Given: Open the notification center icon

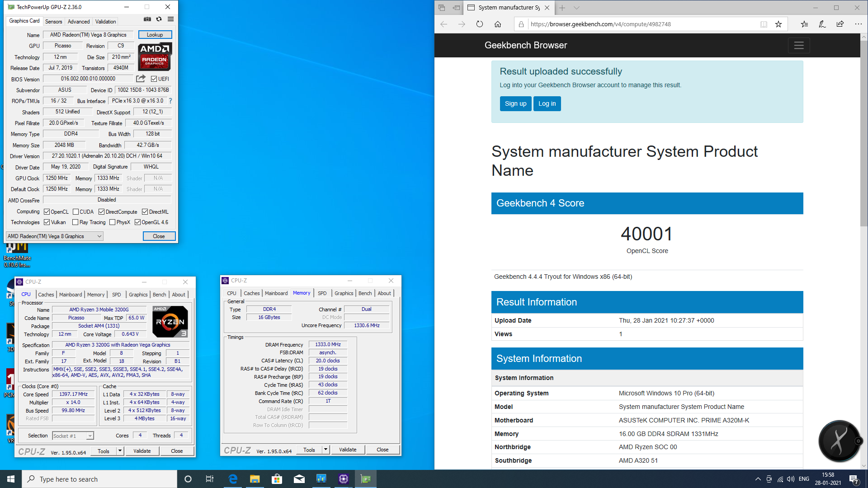Looking at the screenshot, I should pyautogui.click(x=854, y=479).
